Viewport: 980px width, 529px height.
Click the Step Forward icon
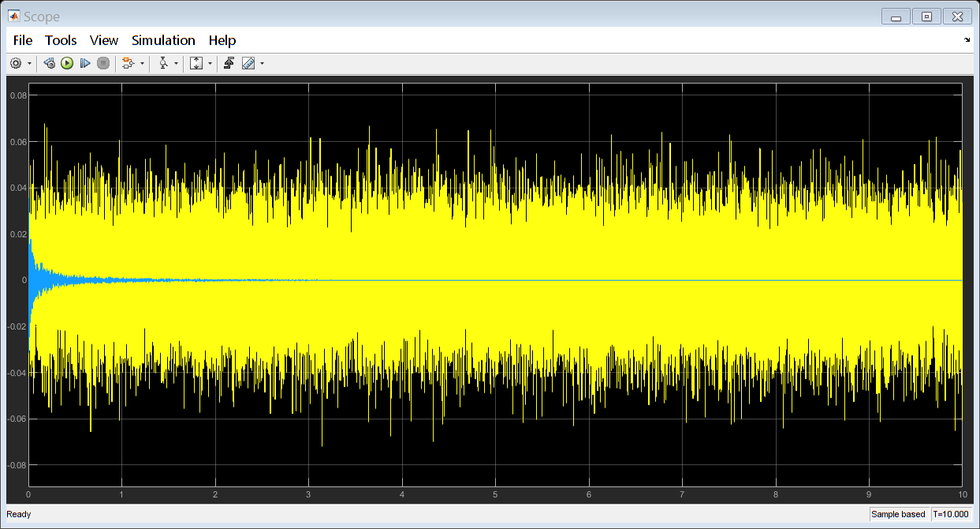[85, 63]
